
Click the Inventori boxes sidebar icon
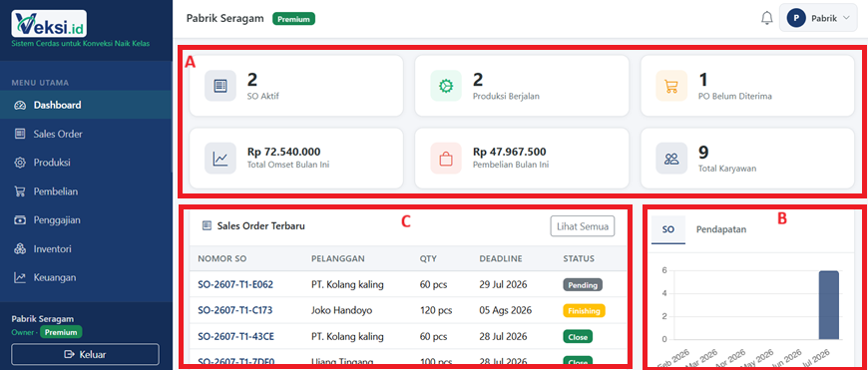pos(20,249)
